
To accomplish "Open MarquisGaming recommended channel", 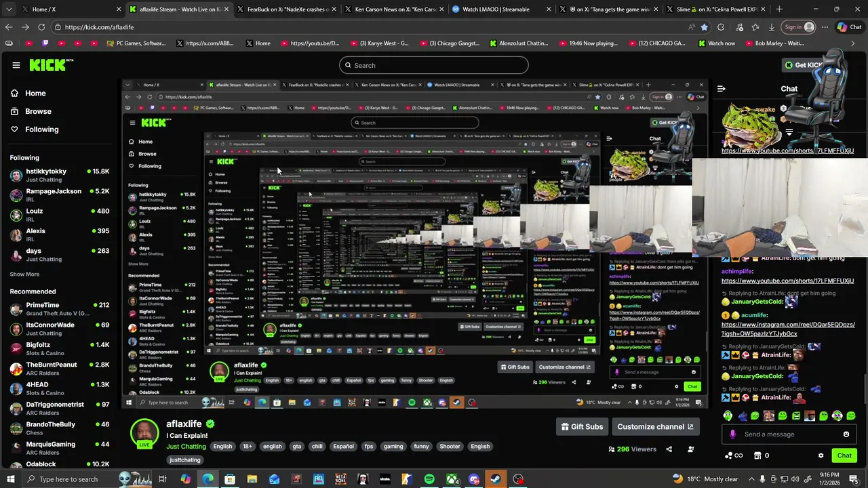I will coord(59,448).
